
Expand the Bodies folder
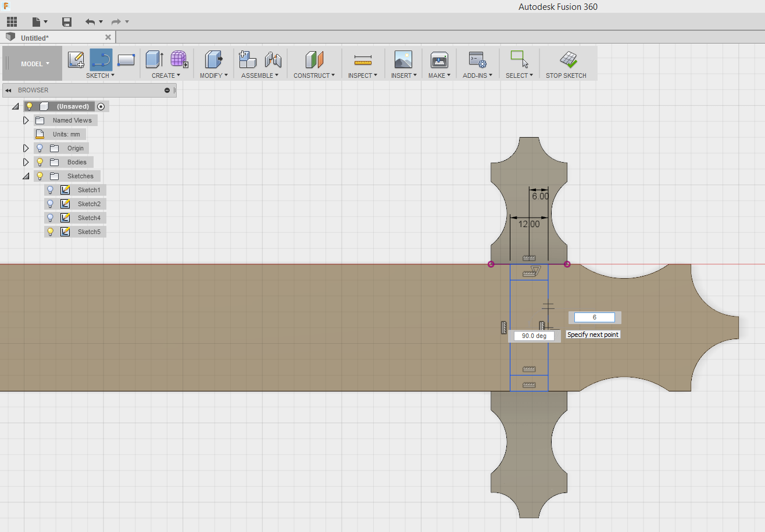coord(26,162)
